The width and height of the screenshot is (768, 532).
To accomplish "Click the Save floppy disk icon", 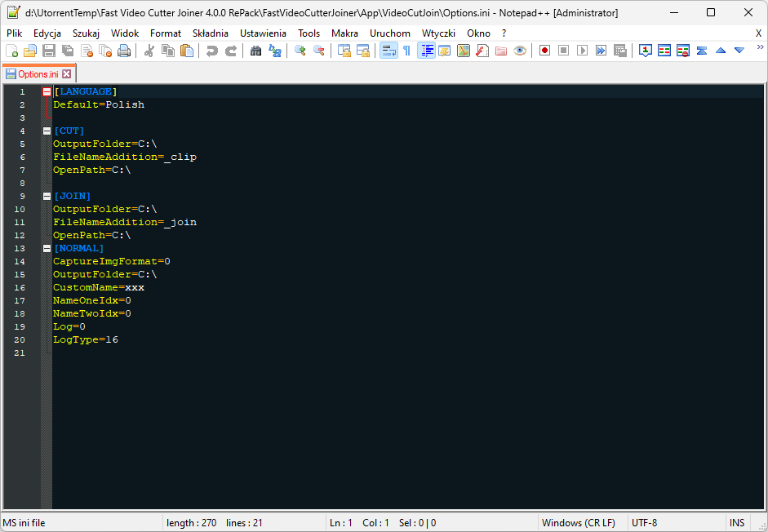I will coord(49,51).
